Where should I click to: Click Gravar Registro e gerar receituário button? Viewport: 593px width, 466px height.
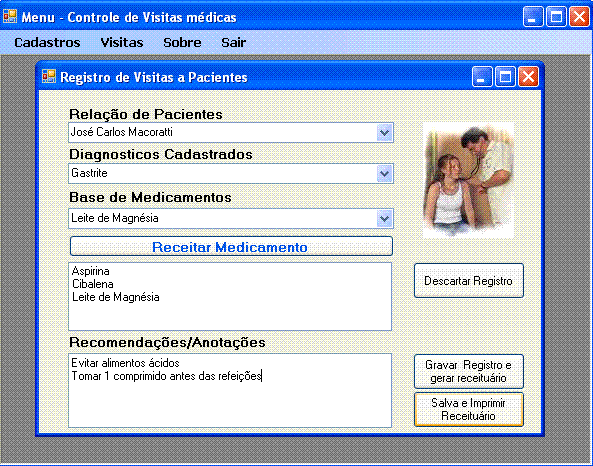click(469, 371)
